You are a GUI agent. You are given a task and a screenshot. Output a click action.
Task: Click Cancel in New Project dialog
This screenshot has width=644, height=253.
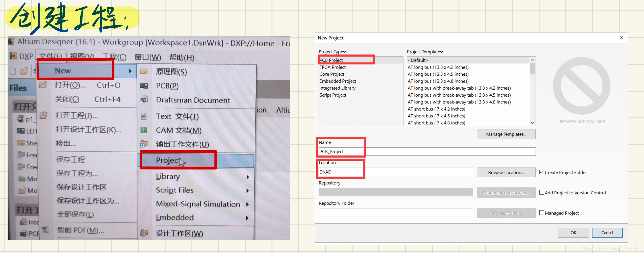(x=607, y=233)
